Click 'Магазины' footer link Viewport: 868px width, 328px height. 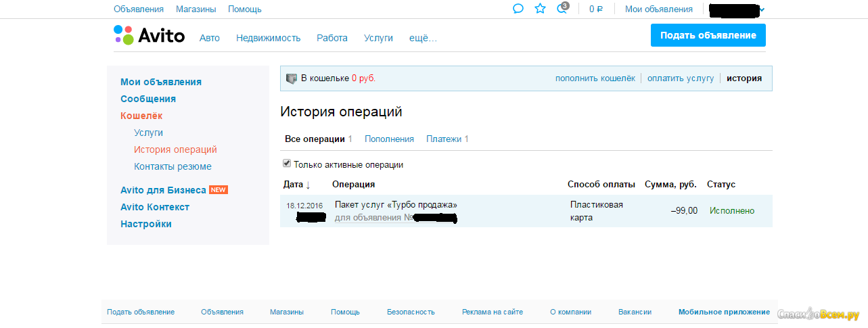coord(287,312)
